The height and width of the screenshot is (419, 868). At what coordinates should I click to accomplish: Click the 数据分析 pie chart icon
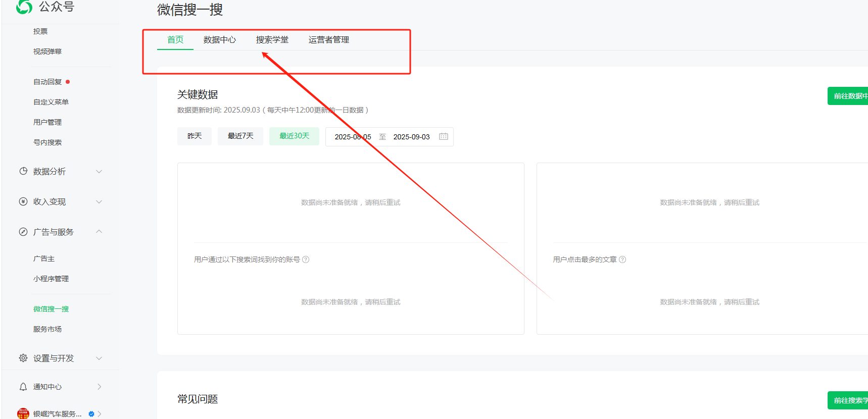pyautogui.click(x=23, y=171)
